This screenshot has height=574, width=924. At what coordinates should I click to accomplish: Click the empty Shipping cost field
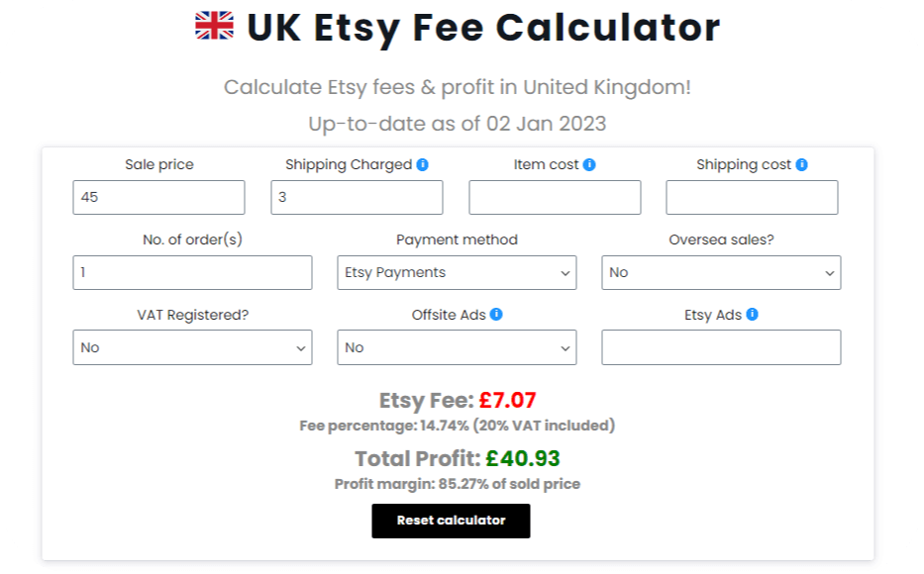[x=751, y=197]
